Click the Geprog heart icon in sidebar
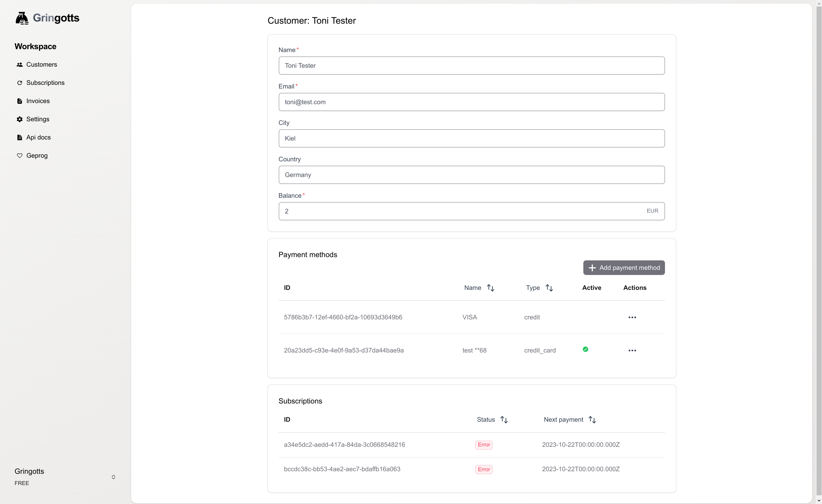This screenshot has width=822, height=504. [20, 155]
